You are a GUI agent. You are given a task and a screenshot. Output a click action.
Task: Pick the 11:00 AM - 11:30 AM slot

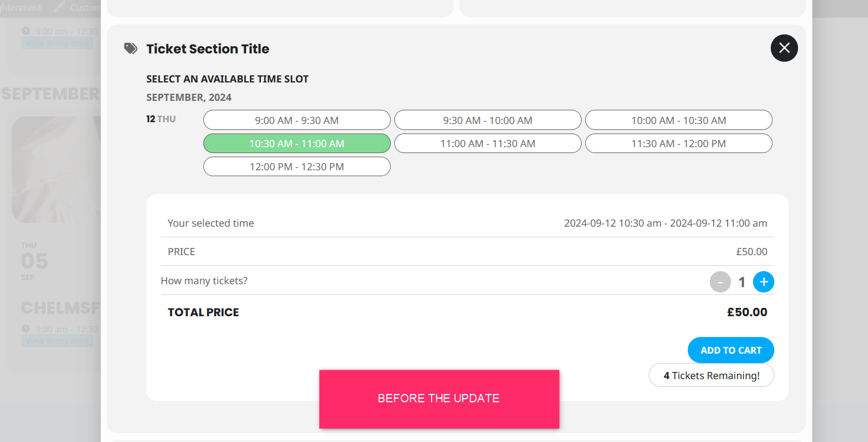coord(488,143)
